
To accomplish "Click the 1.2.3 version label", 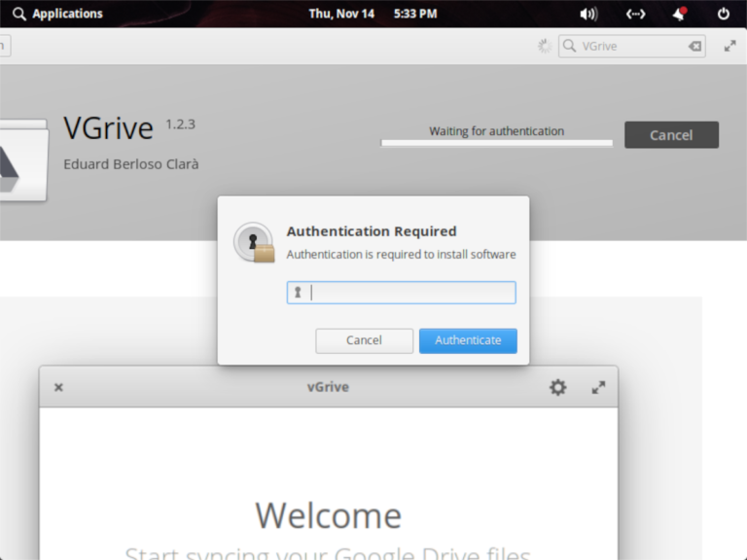I will (180, 124).
